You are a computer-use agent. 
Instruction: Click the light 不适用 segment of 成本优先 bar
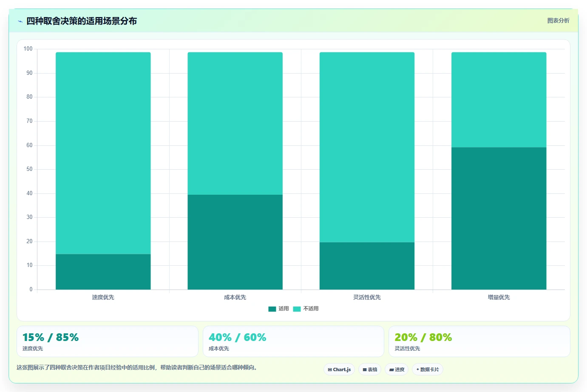click(235, 123)
